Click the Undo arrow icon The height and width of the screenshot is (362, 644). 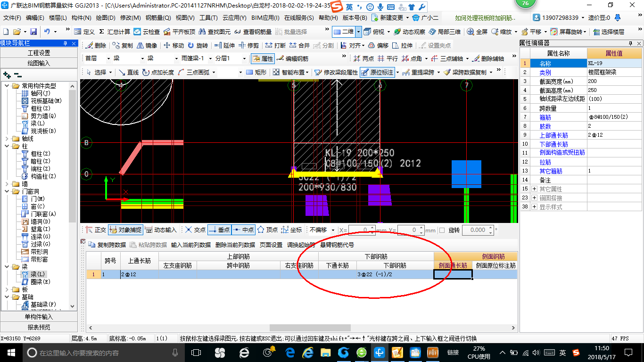tap(47, 32)
